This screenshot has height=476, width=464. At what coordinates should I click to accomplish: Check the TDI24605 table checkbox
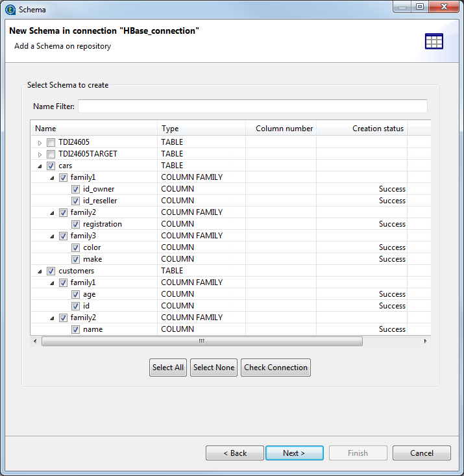click(51, 142)
